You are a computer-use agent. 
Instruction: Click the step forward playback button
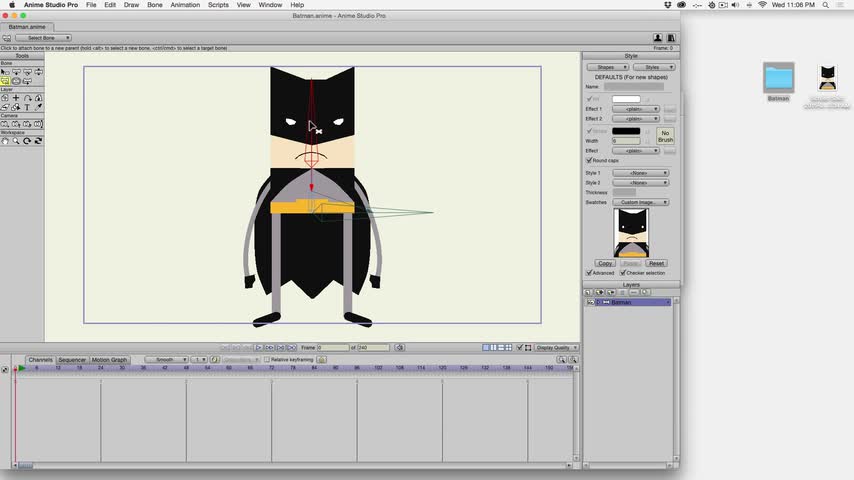tap(270, 348)
